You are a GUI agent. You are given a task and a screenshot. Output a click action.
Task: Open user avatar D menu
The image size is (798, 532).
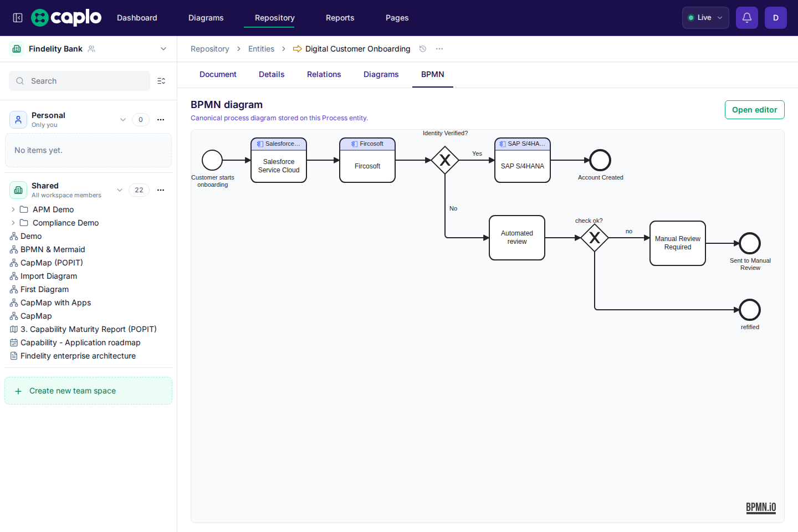[x=776, y=18]
